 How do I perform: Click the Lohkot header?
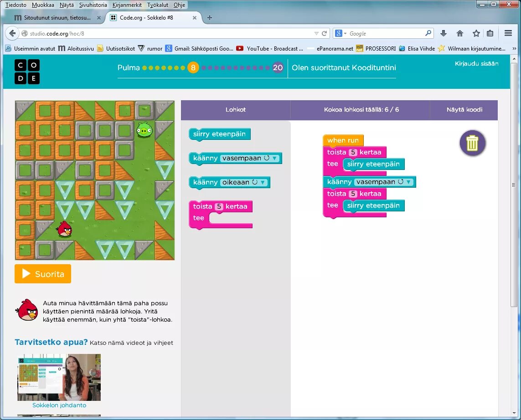click(x=236, y=110)
